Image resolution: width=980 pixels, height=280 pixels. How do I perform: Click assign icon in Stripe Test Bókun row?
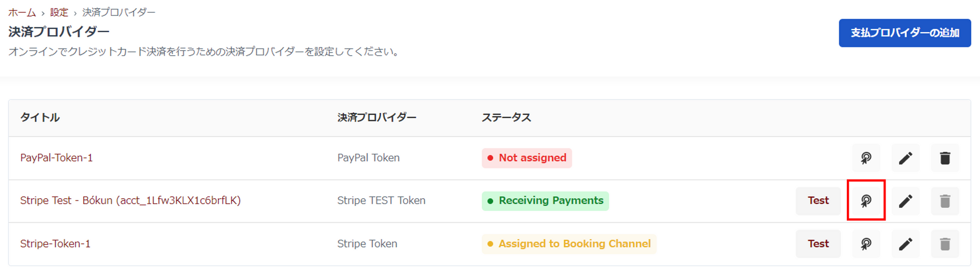coord(866,201)
